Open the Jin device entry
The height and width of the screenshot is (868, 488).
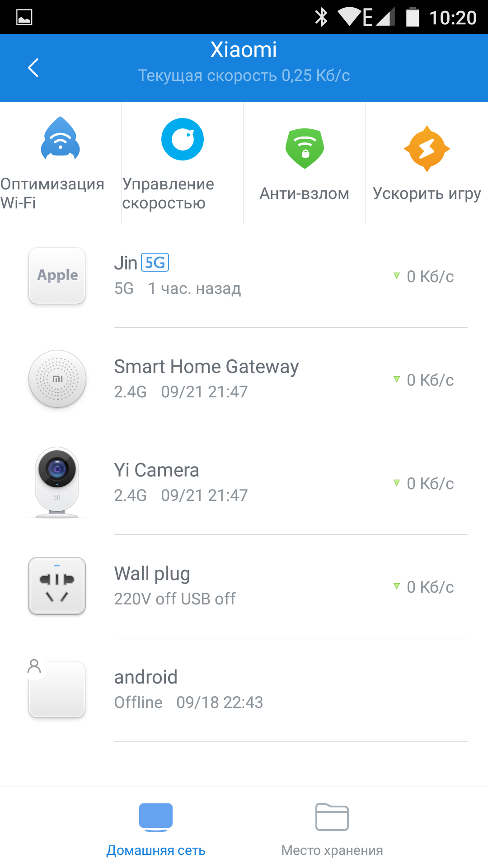(x=253, y=276)
